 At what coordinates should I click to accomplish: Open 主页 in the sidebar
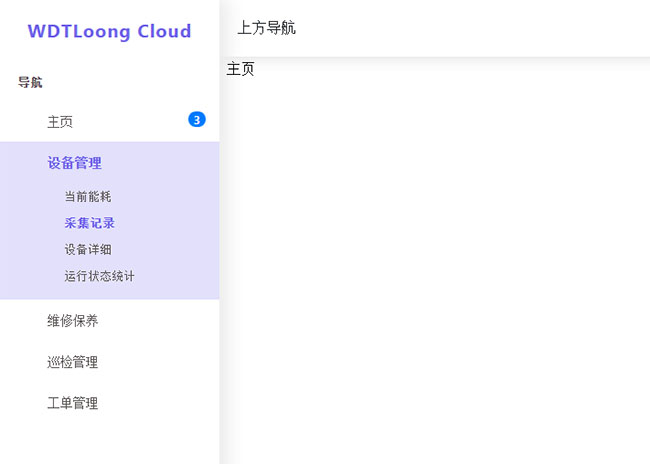pyautogui.click(x=60, y=122)
